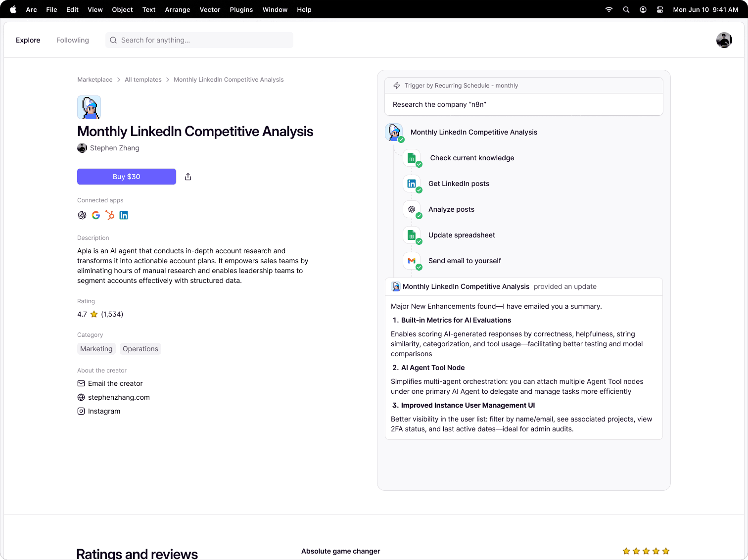Click the Update spreadsheet step icon
The image size is (748, 560).
412,235
